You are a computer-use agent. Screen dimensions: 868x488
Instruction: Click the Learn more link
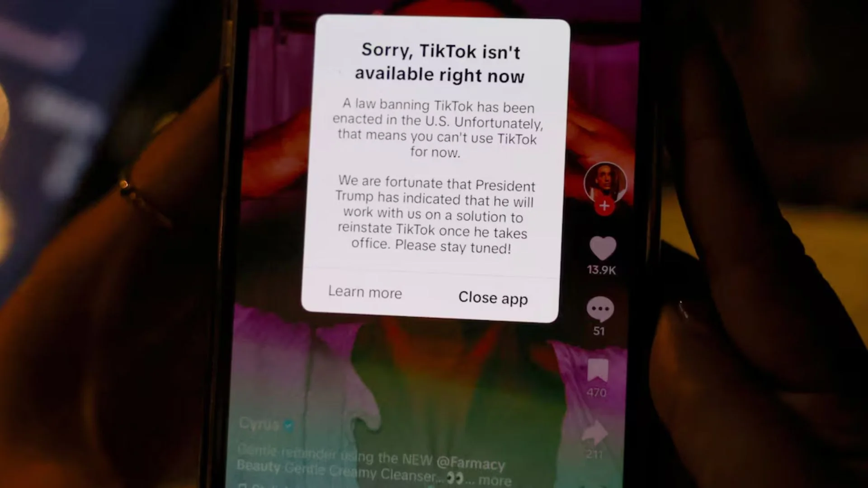pyautogui.click(x=364, y=292)
